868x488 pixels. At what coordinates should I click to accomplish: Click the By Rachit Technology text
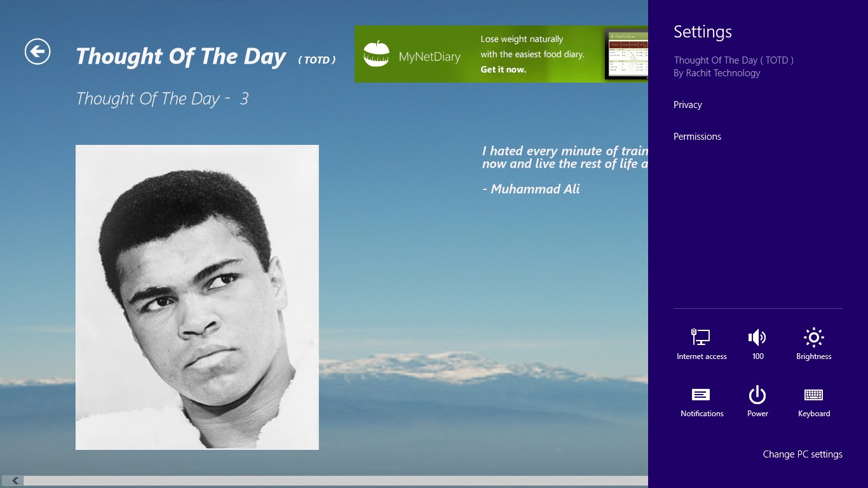click(x=717, y=73)
